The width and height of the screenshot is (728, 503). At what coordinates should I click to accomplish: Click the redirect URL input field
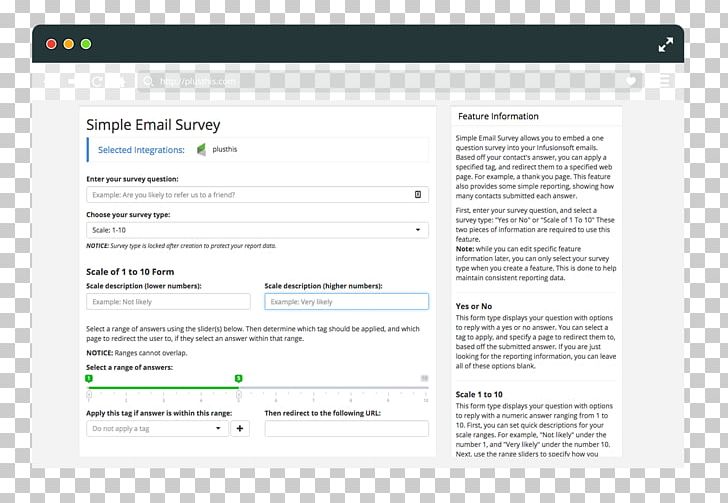pyautogui.click(x=346, y=428)
